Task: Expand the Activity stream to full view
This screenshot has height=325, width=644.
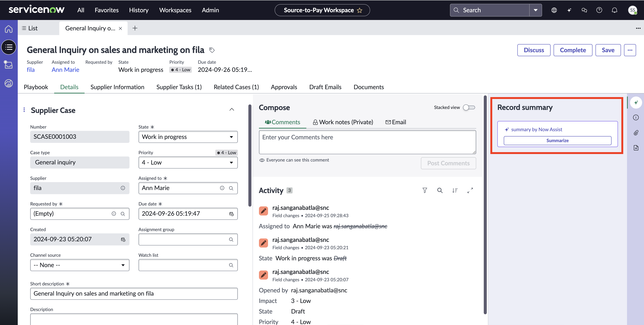Action: tap(470, 190)
